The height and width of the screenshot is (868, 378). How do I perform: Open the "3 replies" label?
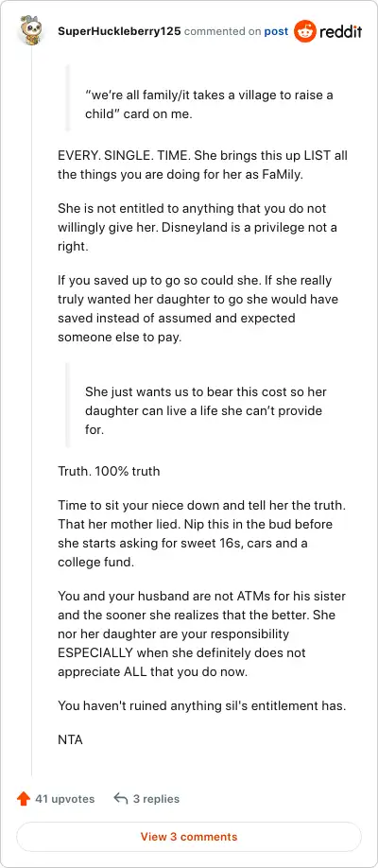click(156, 799)
